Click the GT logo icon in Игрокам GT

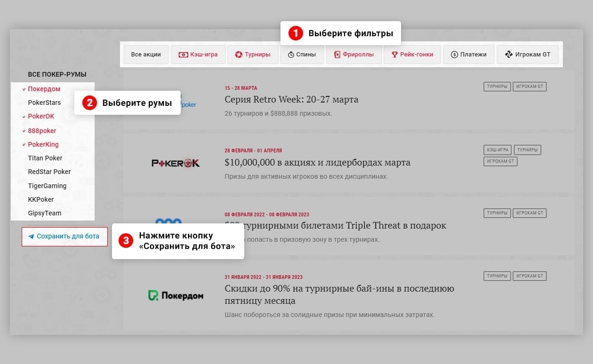point(509,55)
